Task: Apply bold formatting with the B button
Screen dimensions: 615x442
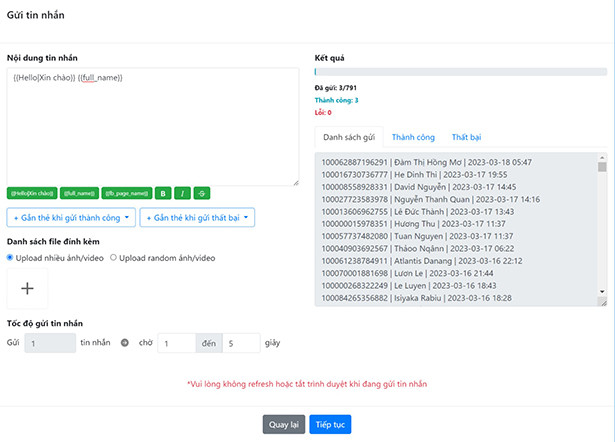Action: [x=163, y=193]
